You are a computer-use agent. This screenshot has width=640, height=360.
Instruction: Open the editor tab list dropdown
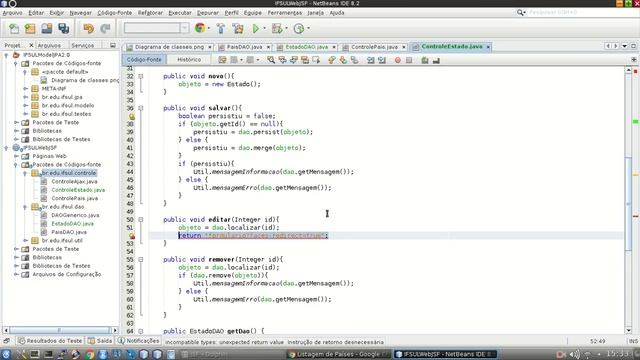[x=624, y=46]
